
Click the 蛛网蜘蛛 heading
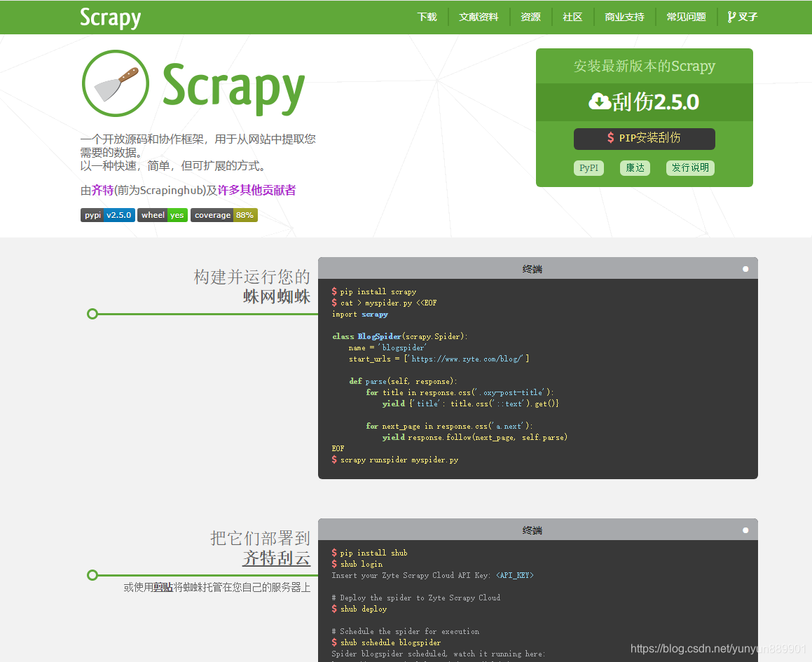click(x=277, y=296)
